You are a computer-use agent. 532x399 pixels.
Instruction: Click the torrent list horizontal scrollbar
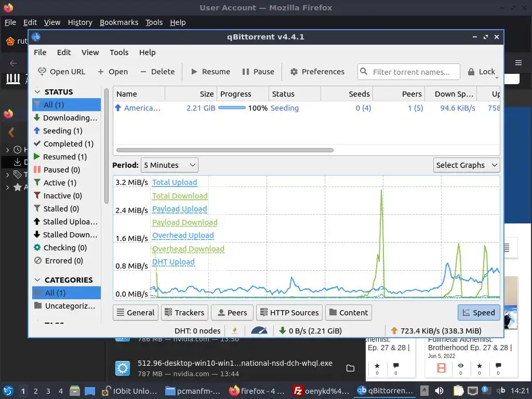point(224,150)
